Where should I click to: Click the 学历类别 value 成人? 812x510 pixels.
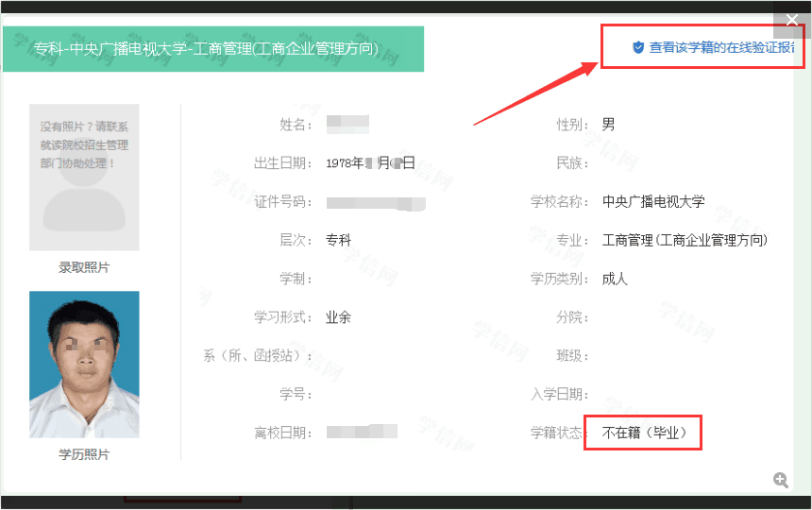click(615, 279)
